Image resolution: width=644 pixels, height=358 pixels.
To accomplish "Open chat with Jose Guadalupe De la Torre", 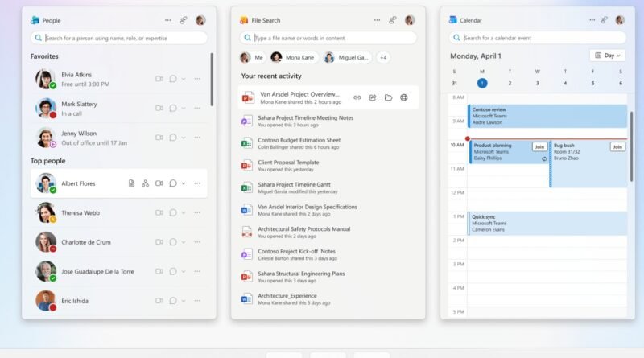I will pos(173,271).
